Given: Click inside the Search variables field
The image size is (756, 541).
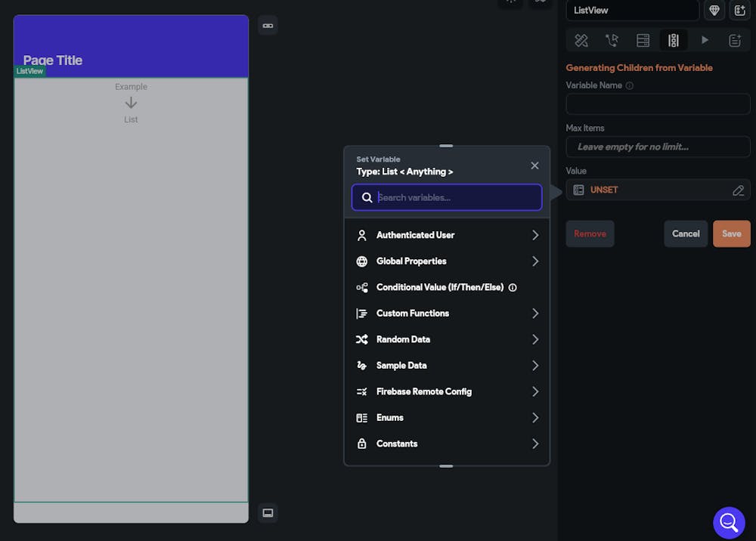Looking at the screenshot, I should click(x=446, y=197).
